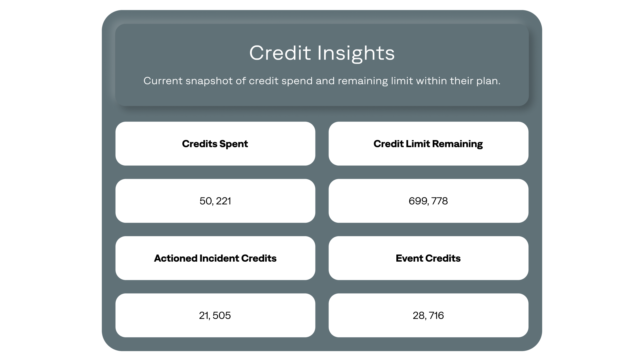
Task: Click the Actioned Incident Credits label card
Action: [215, 258]
